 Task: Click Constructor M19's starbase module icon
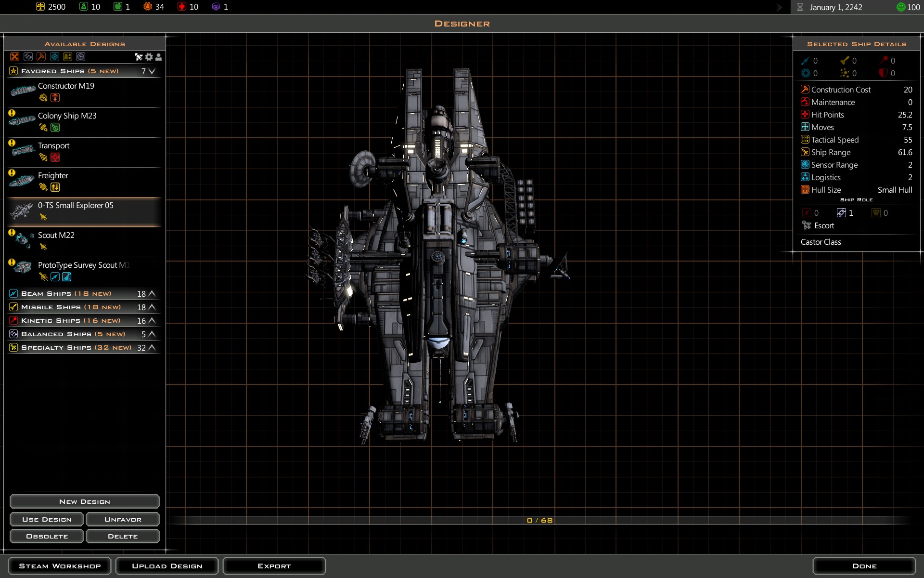click(55, 98)
